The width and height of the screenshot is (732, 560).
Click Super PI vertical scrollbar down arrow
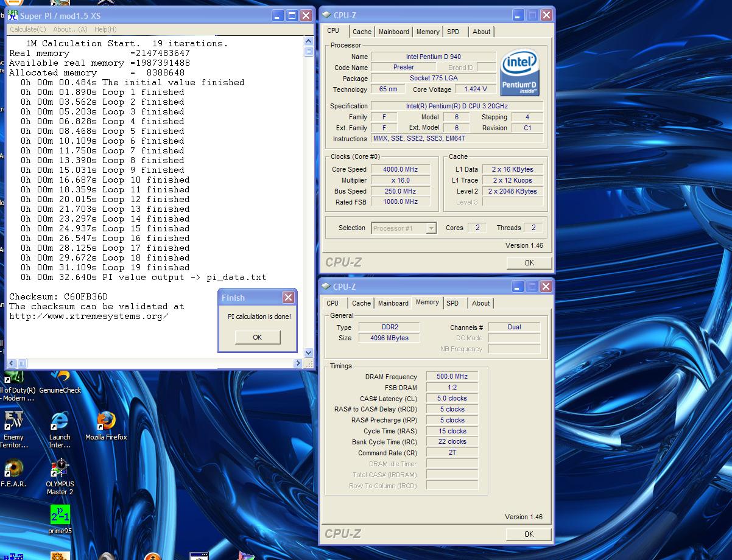point(308,352)
